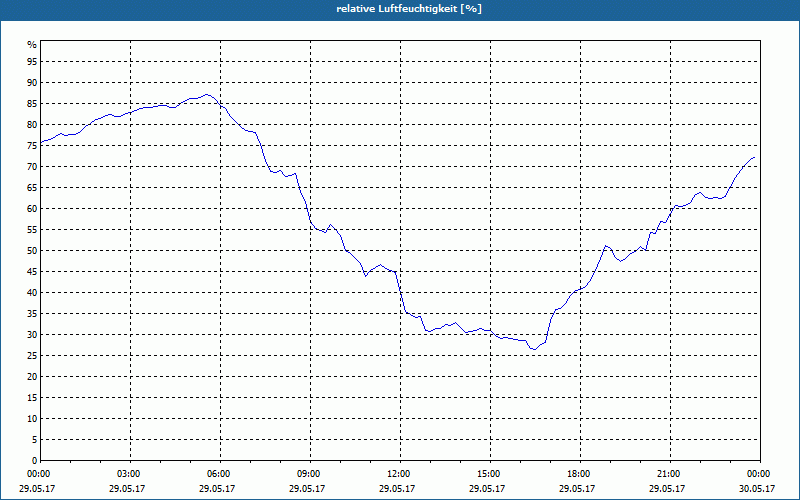Viewport: 800px width, 500px height.
Task: Select the y-axis value '25'
Action: [32, 356]
